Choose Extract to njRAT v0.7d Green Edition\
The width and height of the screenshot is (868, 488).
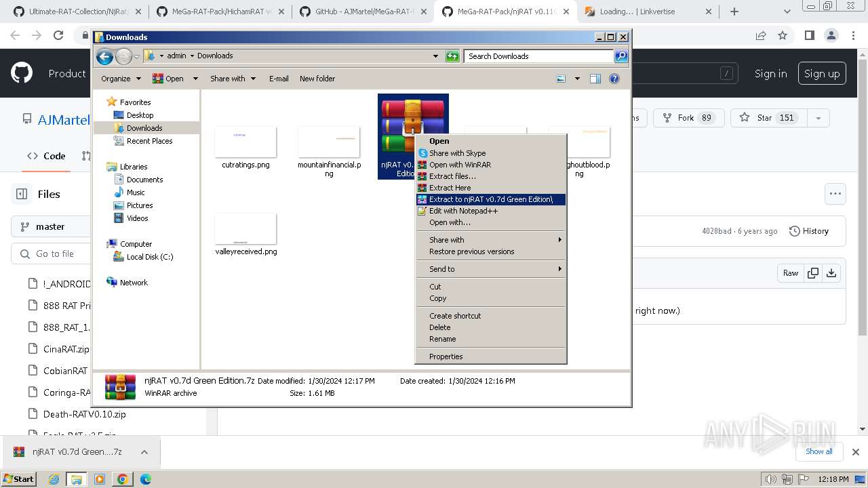[x=491, y=199]
